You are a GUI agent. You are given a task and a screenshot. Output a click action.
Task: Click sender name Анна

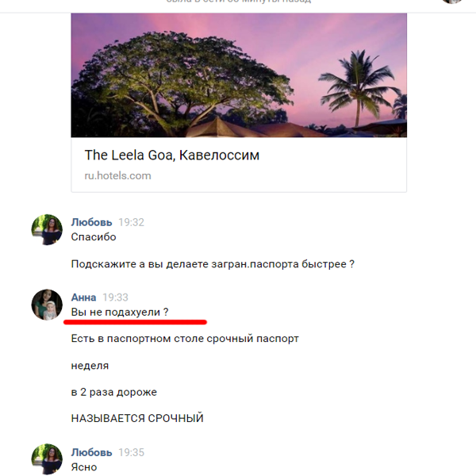coord(83,297)
